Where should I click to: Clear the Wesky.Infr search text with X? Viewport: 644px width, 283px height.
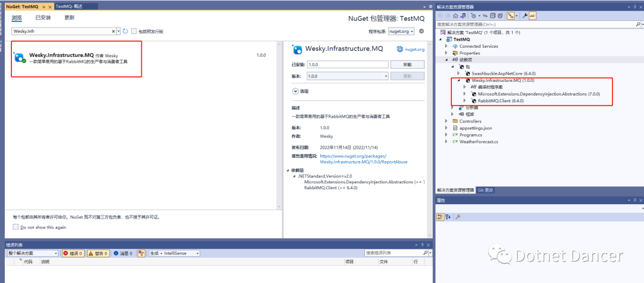(x=114, y=31)
